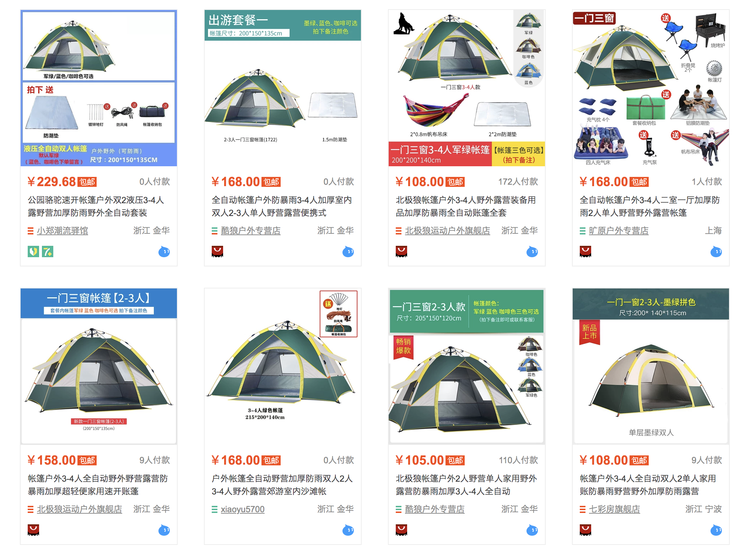Open shop link 北极狼运动户外旗舰店 on ¥108 listing
756x557 pixels.
(448, 231)
